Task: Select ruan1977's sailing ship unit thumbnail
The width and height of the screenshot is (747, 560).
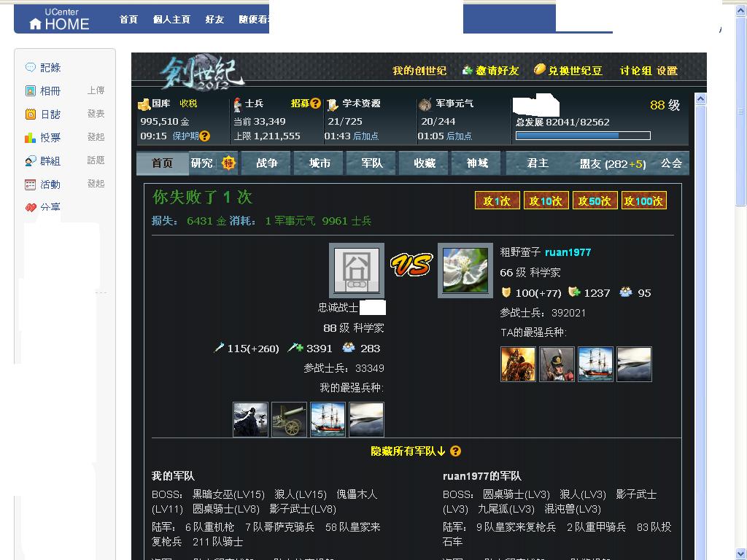Action: (595, 365)
